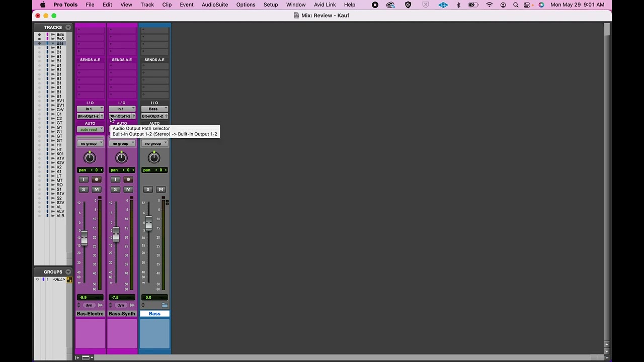Click the Bas-Electrc pan knob

click(90, 158)
